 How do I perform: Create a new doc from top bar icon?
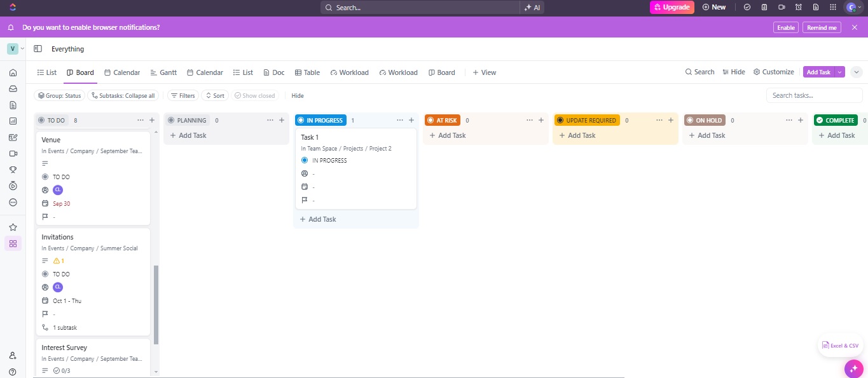pyautogui.click(x=816, y=7)
